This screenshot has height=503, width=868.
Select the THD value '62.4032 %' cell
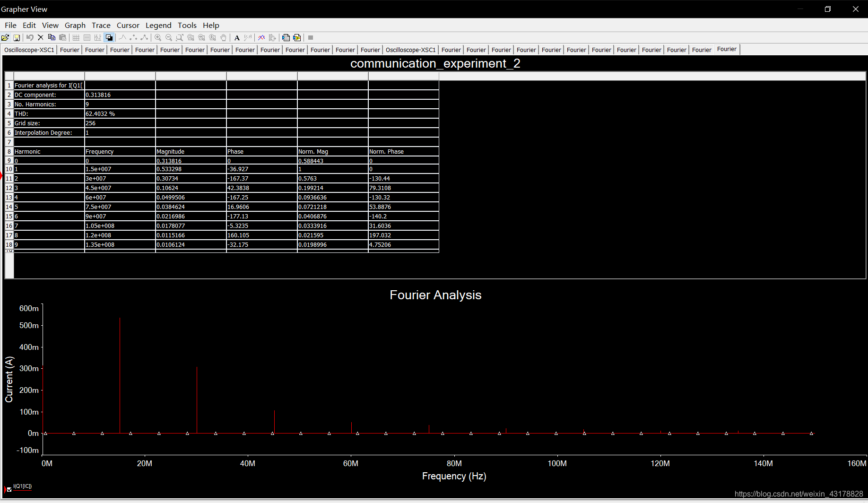pyautogui.click(x=120, y=113)
